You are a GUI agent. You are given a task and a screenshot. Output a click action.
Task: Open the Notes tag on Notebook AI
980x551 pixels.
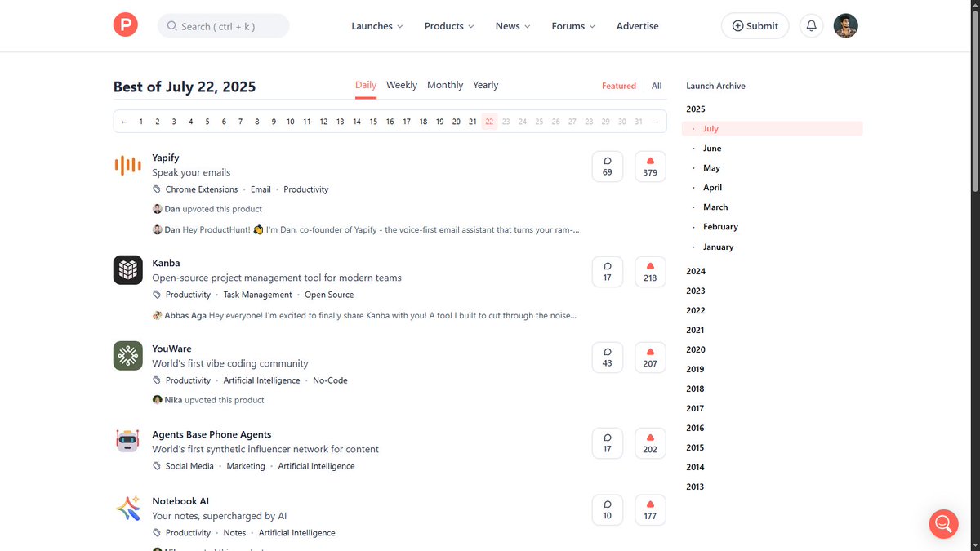pos(234,533)
